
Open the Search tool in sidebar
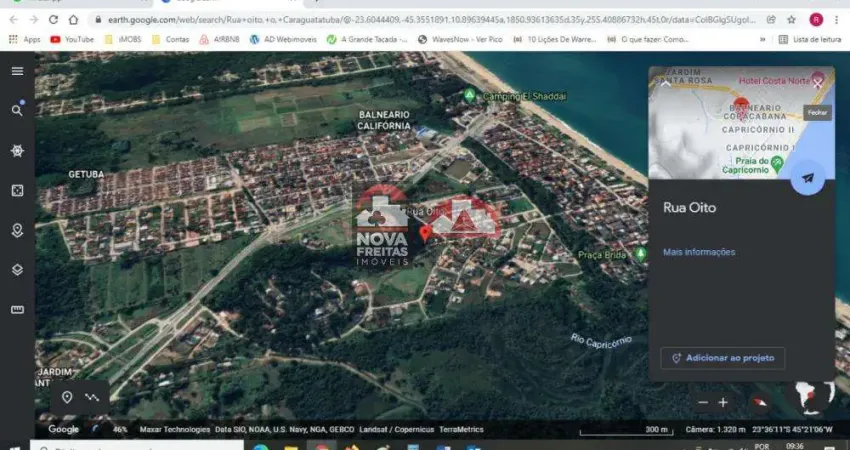(x=17, y=110)
